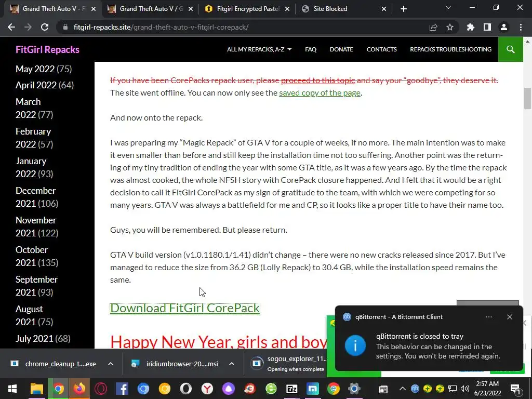Open the July 2021 archive link
The height and width of the screenshot is (399, 532).
click(34, 338)
